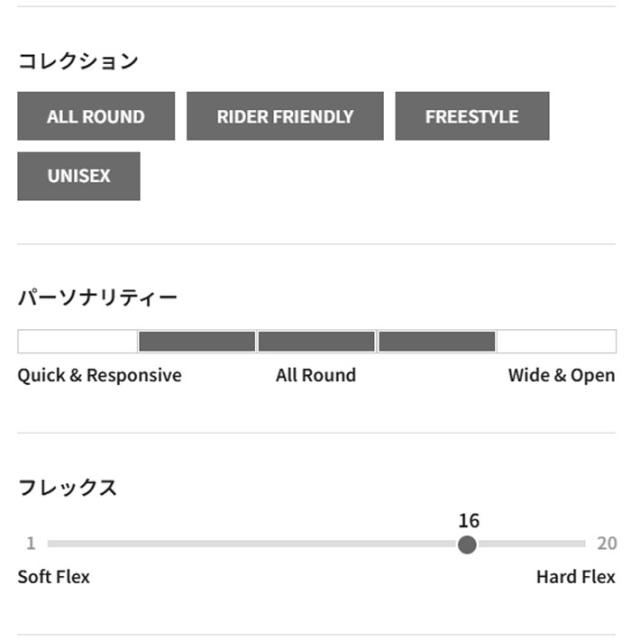Select the All Round label under personality bar

tap(316, 376)
